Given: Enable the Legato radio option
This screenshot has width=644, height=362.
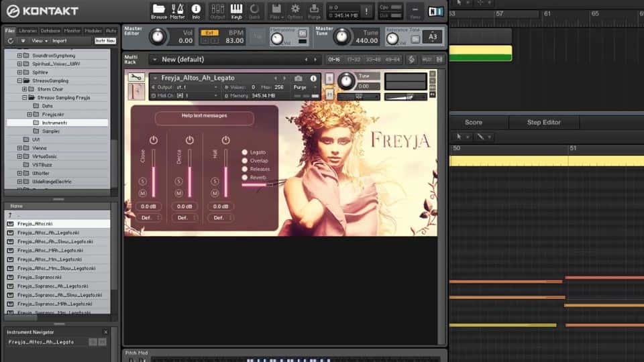Looking at the screenshot, I should [x=246, y=153].
